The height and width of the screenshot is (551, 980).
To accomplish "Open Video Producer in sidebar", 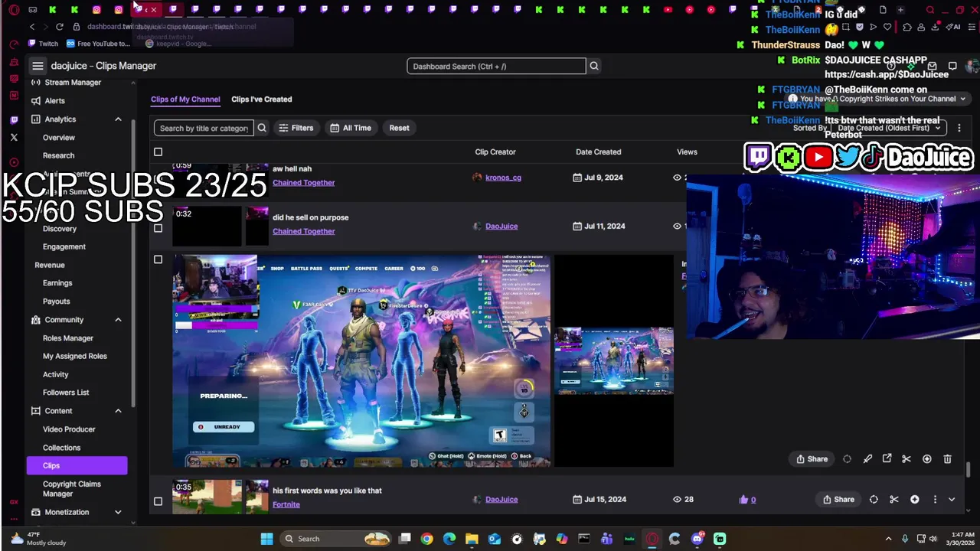I will click(69, 429).
